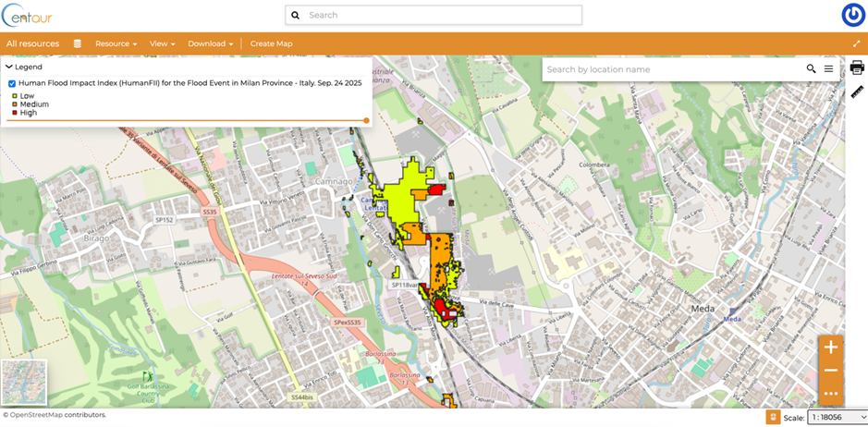Click the fullscreen expand arrows icon
This screenshot has width=868, height=427.
point(856,43)
